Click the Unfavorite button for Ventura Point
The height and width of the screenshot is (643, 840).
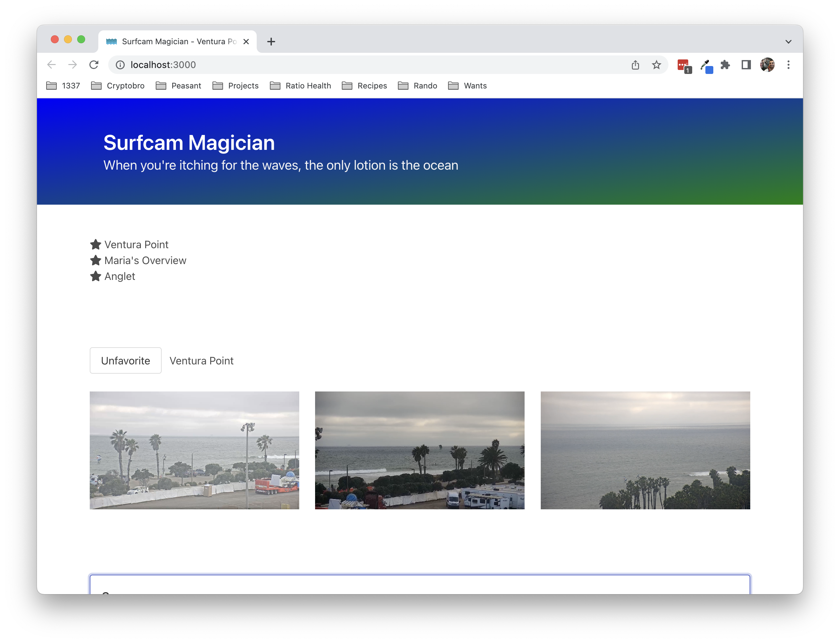point(126,361)
